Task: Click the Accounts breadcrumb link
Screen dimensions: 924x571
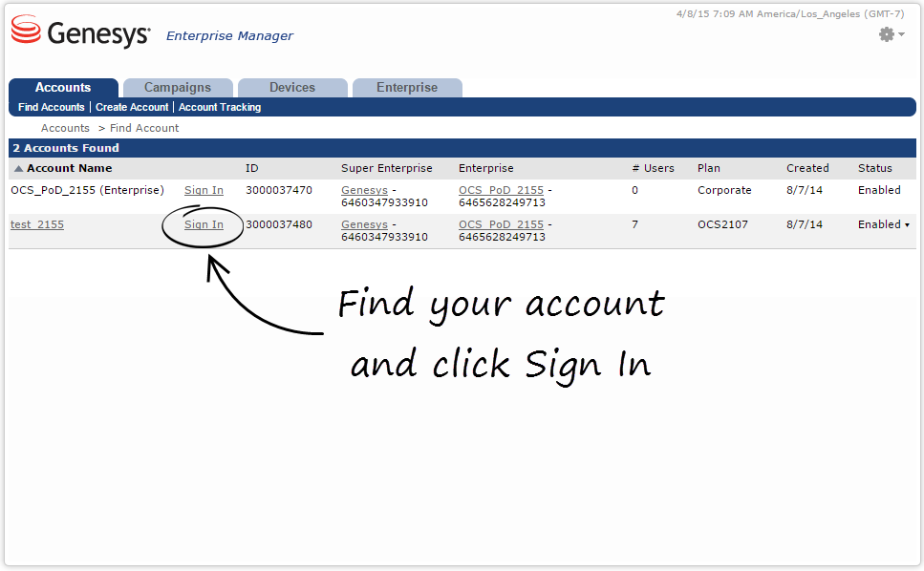Action: 65,128
